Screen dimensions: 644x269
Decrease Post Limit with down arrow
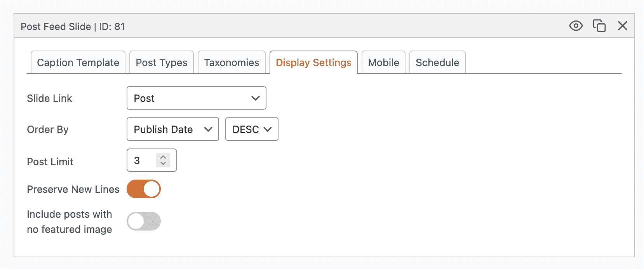coord(163,163)
